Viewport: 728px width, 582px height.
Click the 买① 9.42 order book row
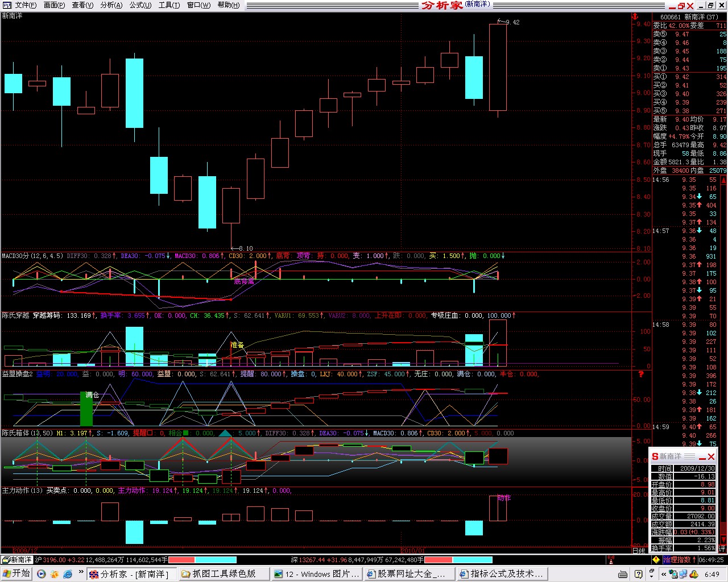pos(689,77)
